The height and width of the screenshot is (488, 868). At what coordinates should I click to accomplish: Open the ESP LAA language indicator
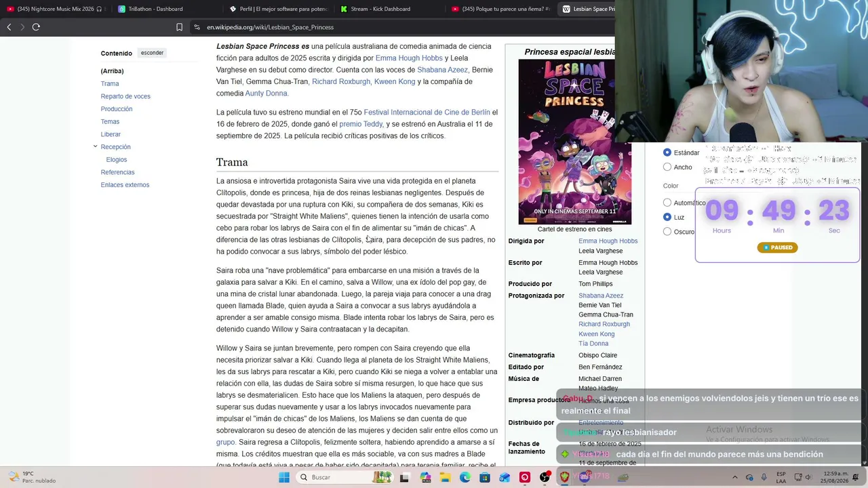(x=781, y=477)
